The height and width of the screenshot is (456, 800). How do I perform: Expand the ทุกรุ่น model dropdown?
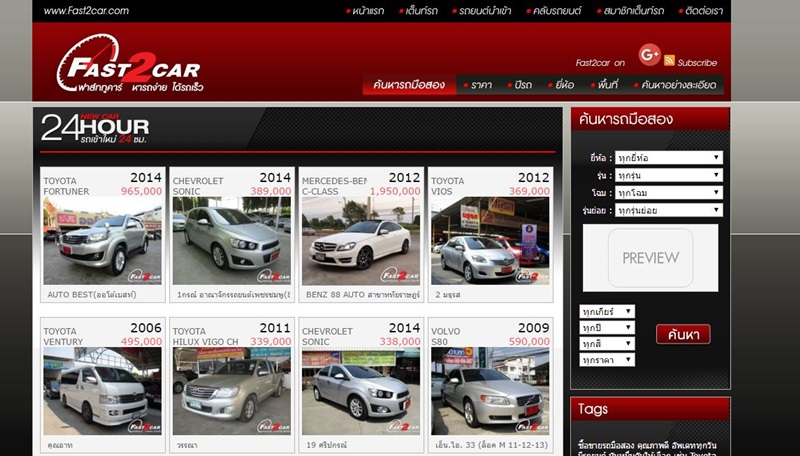(668, 175)
